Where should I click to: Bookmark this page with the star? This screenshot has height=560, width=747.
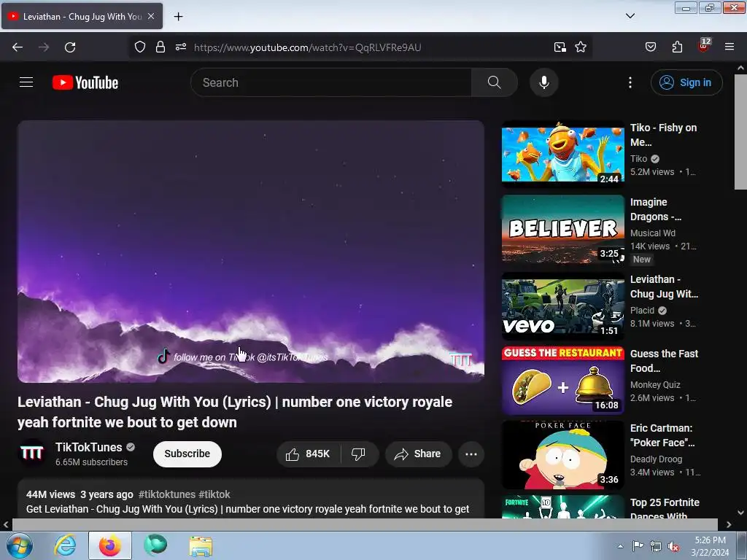coord(580,47)
